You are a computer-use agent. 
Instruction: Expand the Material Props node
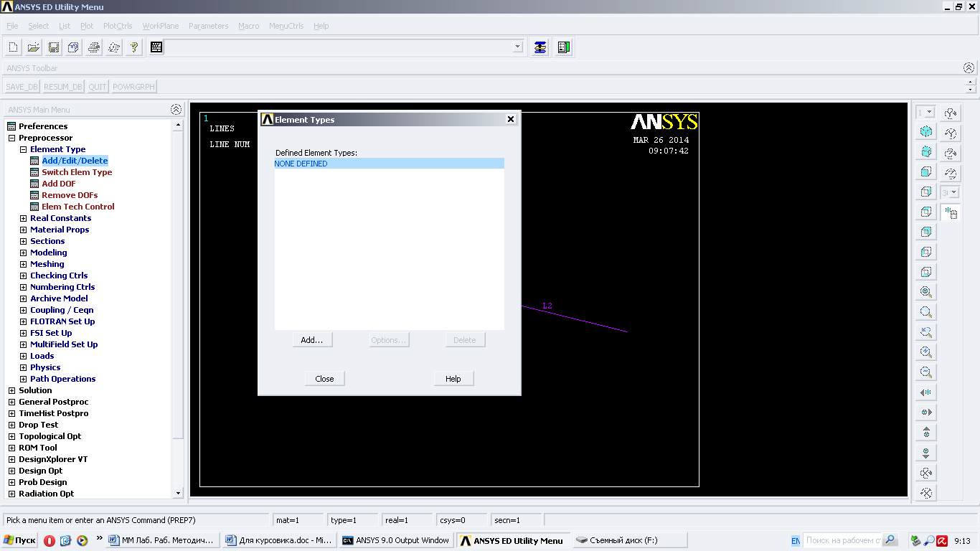tap(23, 230)
